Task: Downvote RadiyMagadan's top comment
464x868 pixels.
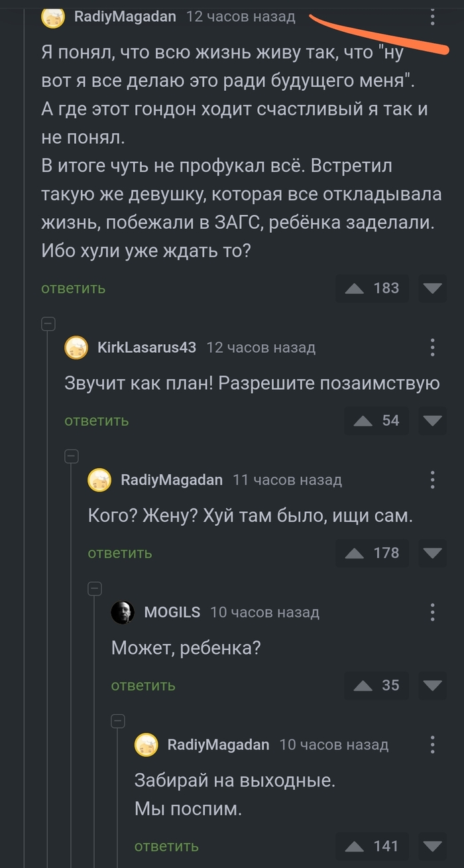Action: click(432, 288)
